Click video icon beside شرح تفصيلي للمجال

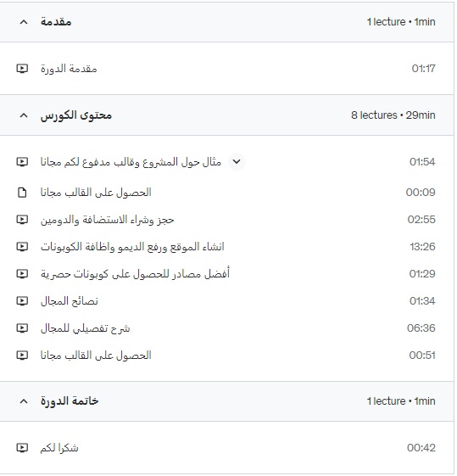(22, 328)
